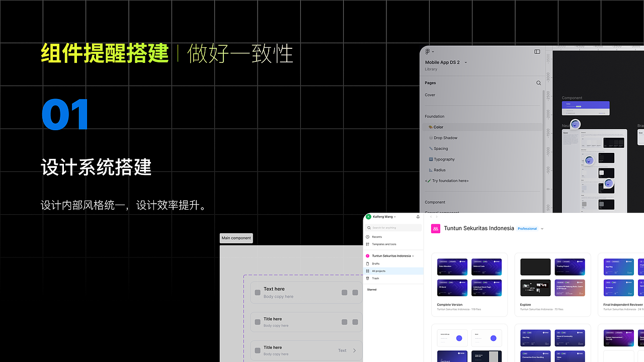Select All projects in the sidebar
644x362 pixels.
tap(393, 271)
